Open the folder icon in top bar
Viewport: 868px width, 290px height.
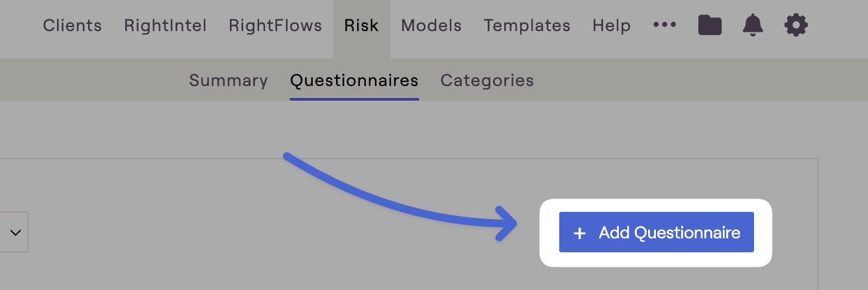click(710, 26)
